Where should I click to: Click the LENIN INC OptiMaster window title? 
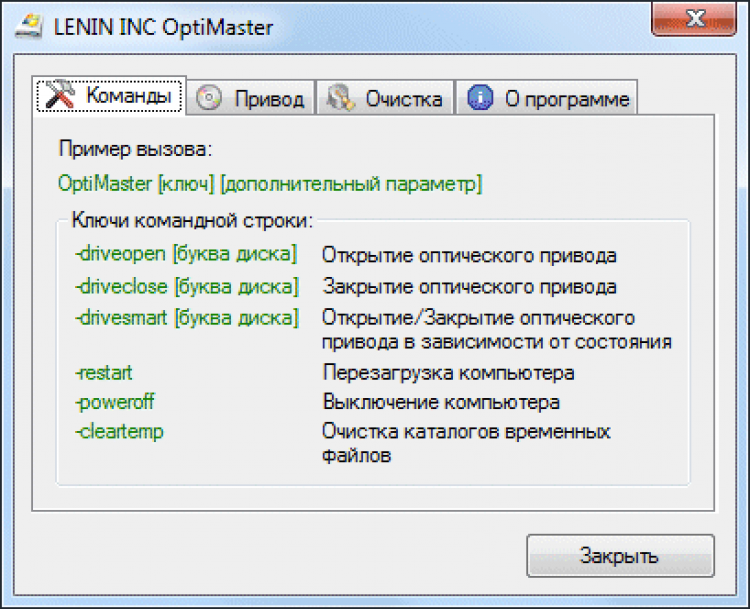(163, 27)
